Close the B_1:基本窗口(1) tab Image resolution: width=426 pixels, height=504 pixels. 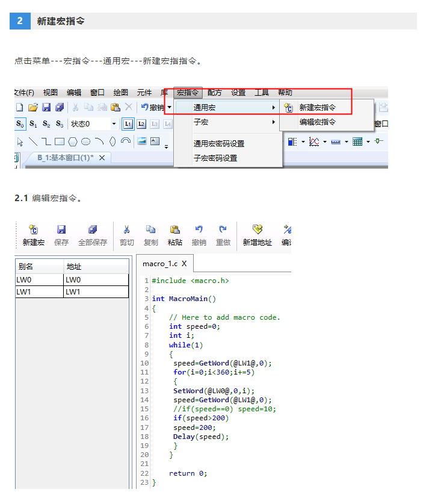pyautogui.click(x=102, y=158)
